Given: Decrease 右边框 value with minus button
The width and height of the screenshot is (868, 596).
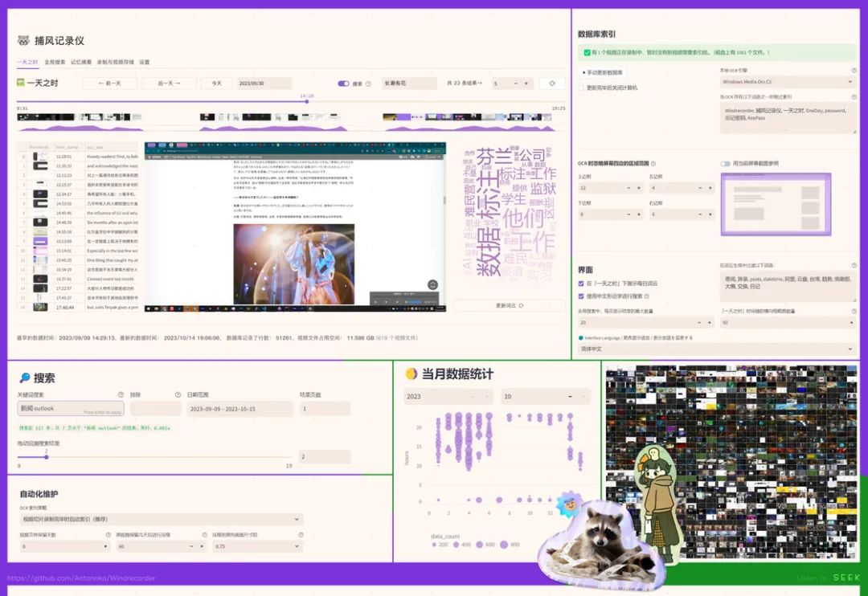Looking at the screenshot, I should click(700, 214).
